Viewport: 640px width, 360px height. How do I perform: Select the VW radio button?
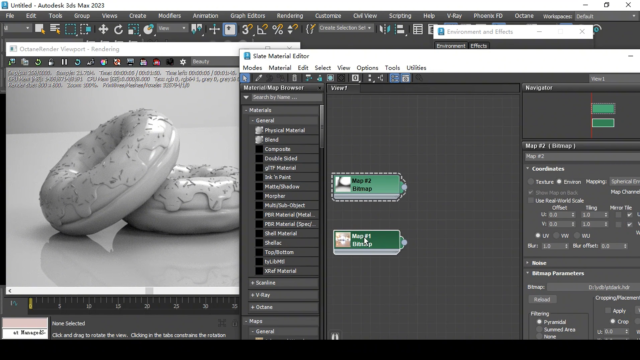556,236
